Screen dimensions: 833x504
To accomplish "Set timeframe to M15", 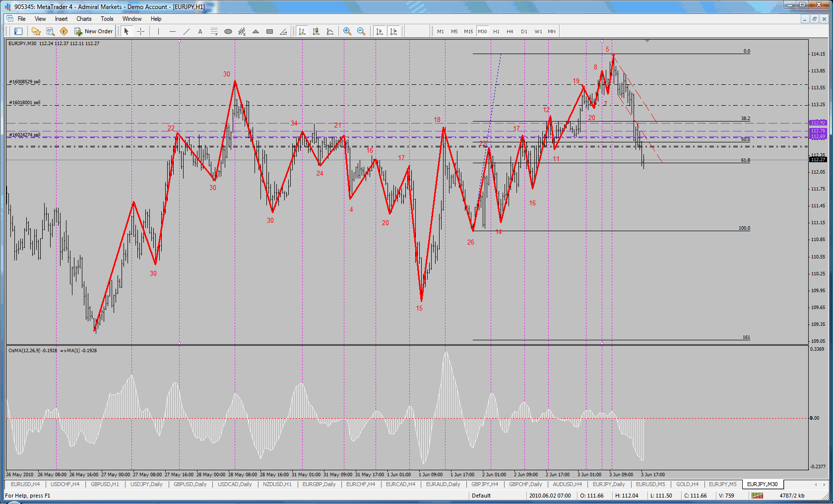I will point(468,31).
